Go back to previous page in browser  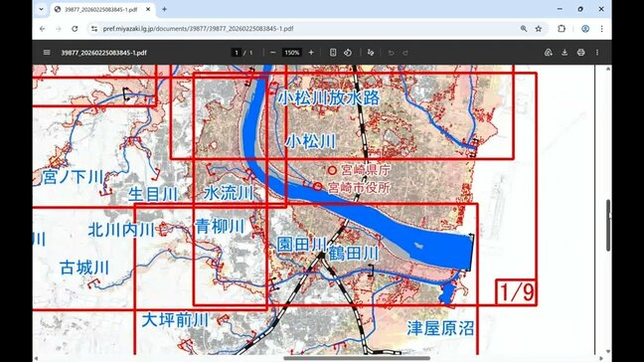pos(43,29)
